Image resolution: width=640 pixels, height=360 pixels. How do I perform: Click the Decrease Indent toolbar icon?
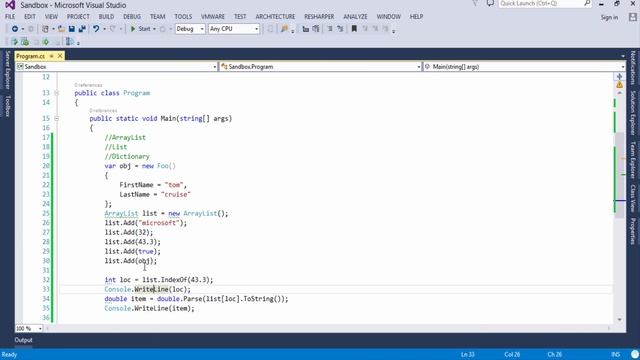[305, 29]
